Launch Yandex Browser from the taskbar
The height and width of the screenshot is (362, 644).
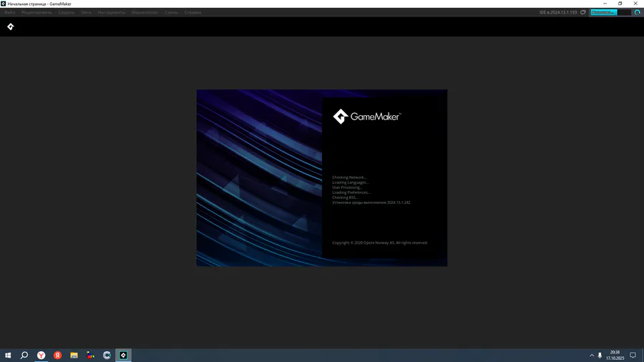tap(41, 355)
